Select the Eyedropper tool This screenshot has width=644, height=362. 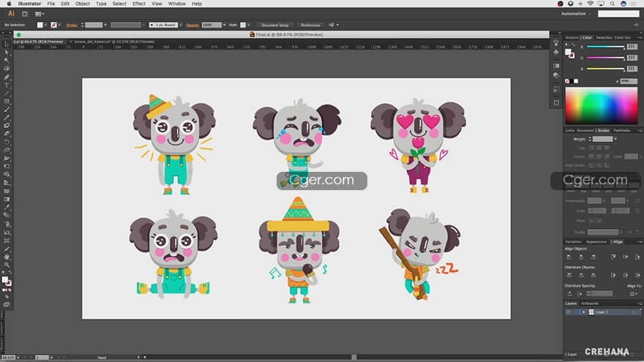point(7,207)
